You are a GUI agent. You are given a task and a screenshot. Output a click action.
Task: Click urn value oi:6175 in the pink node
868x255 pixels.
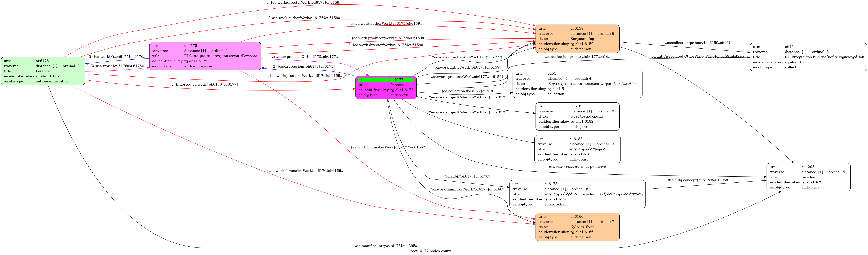[190, 46]
